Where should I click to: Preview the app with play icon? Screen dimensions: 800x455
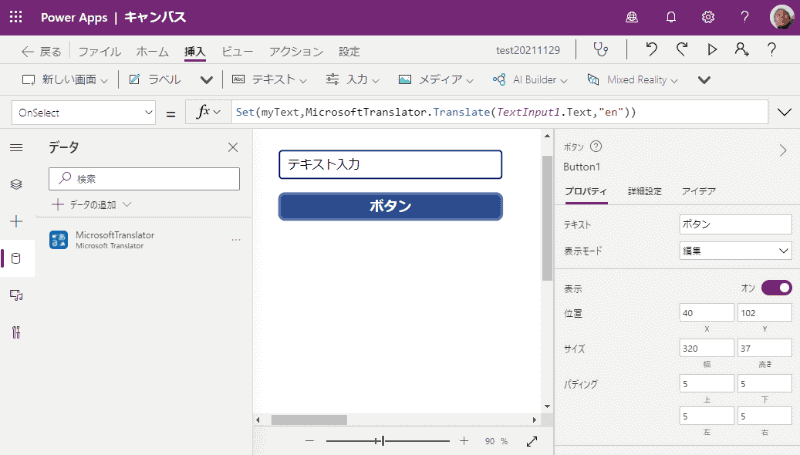[712, 49]
